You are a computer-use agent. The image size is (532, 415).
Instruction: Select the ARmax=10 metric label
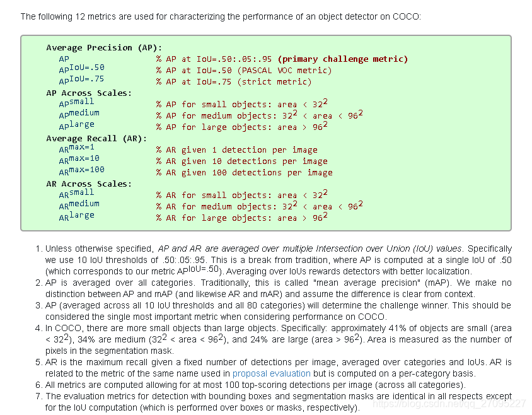79,160
